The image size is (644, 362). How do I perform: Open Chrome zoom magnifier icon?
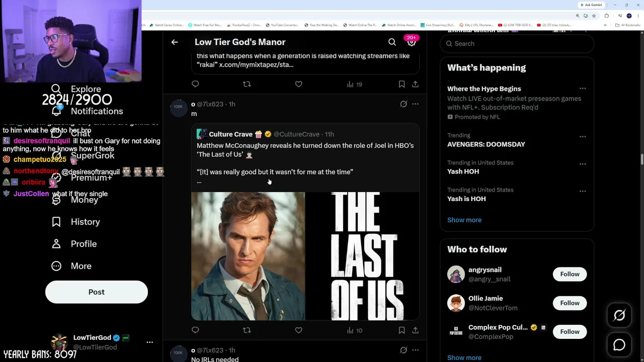coord(578,16)
